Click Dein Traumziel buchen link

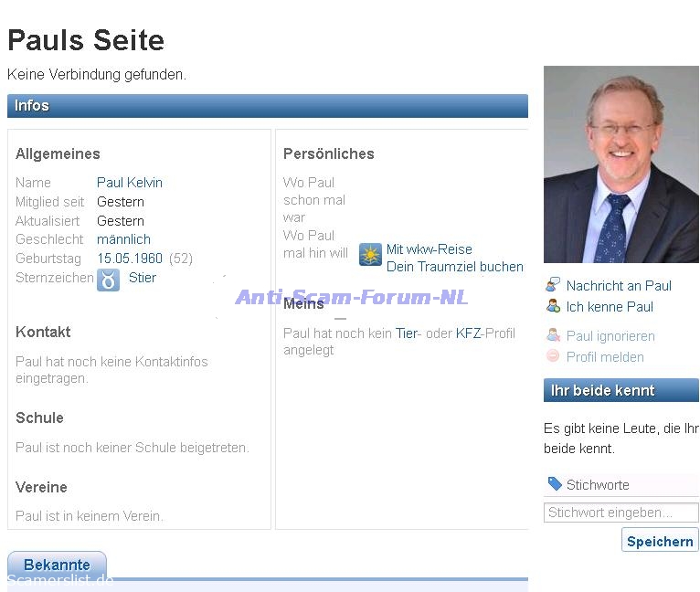coord(454,267)
